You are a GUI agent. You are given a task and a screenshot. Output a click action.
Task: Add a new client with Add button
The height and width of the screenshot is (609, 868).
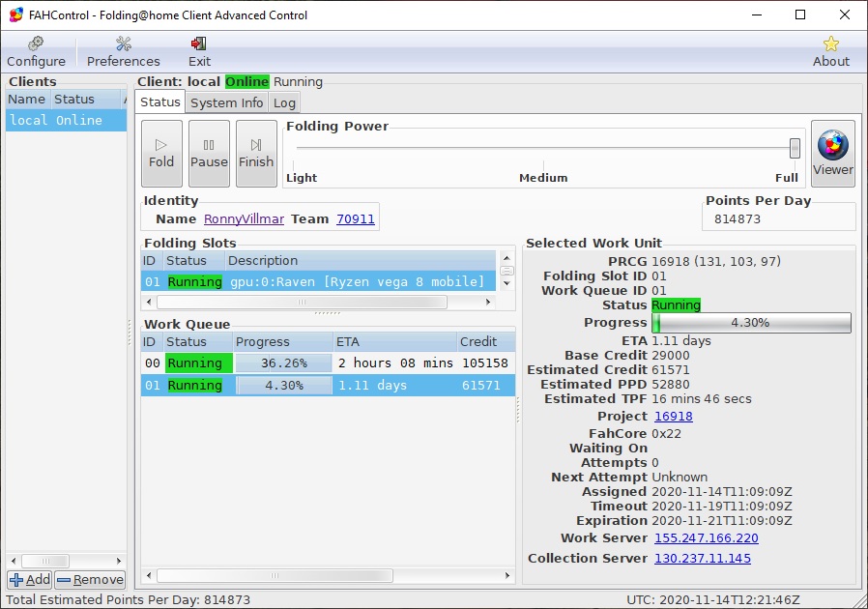[x=30, y=580]
